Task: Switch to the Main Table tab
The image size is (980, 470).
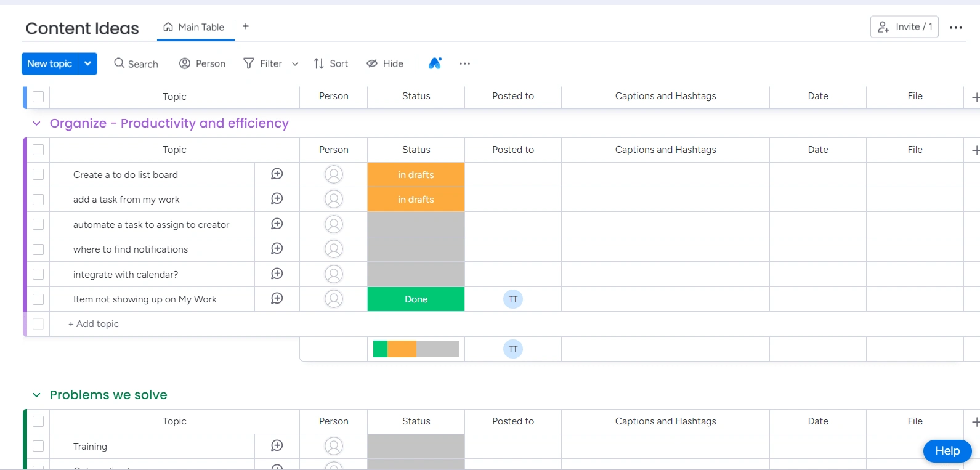Action: click(x=194, y=27)
